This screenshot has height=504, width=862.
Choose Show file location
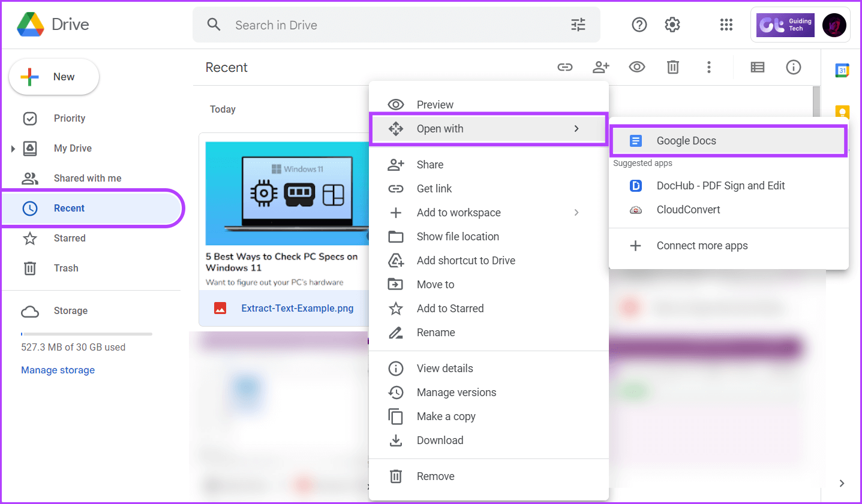pyautogui.click(x=489, y=236)
